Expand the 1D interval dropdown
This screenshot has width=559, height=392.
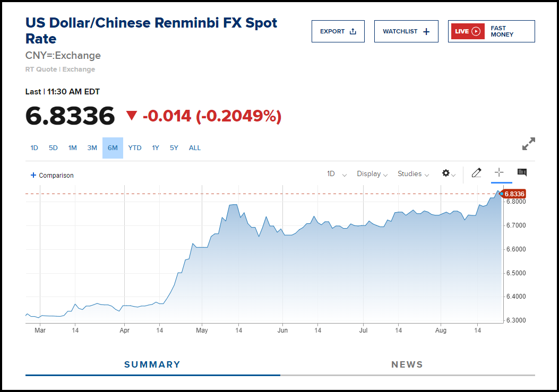[x=337, y=174]
